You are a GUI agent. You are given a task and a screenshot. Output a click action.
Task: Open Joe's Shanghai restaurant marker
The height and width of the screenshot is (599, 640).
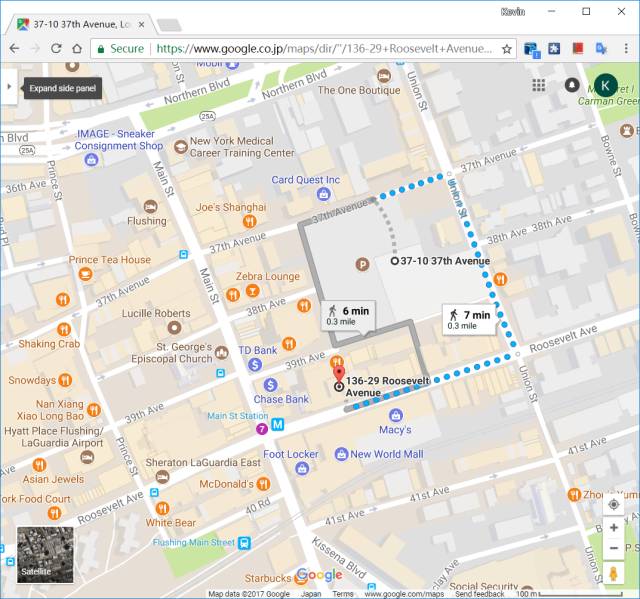249,221
